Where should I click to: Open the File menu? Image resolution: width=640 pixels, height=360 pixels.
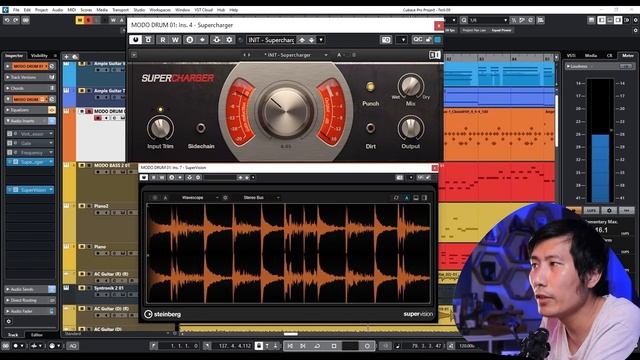tap(16, 10)
